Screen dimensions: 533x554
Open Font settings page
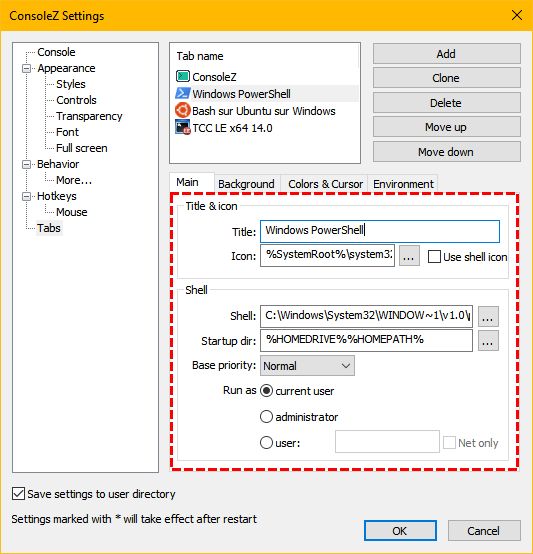pyautogui.click(x=67, y=132)
